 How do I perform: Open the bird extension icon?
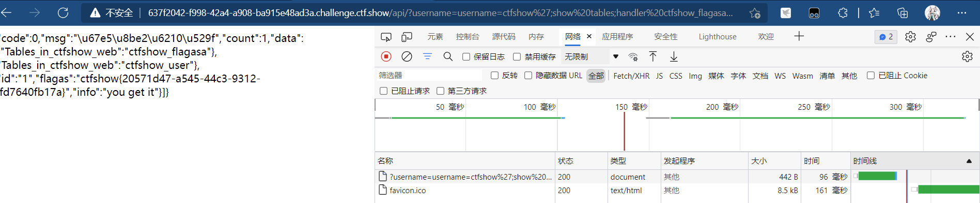point(786,13)
